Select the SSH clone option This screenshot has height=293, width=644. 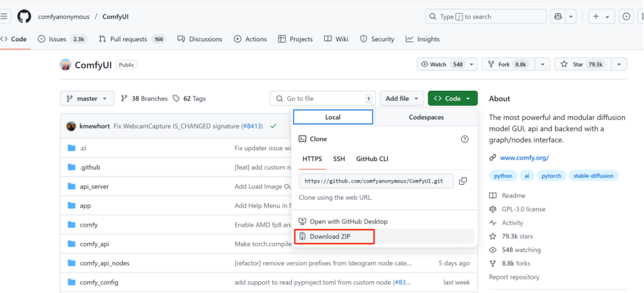[339, 159]
